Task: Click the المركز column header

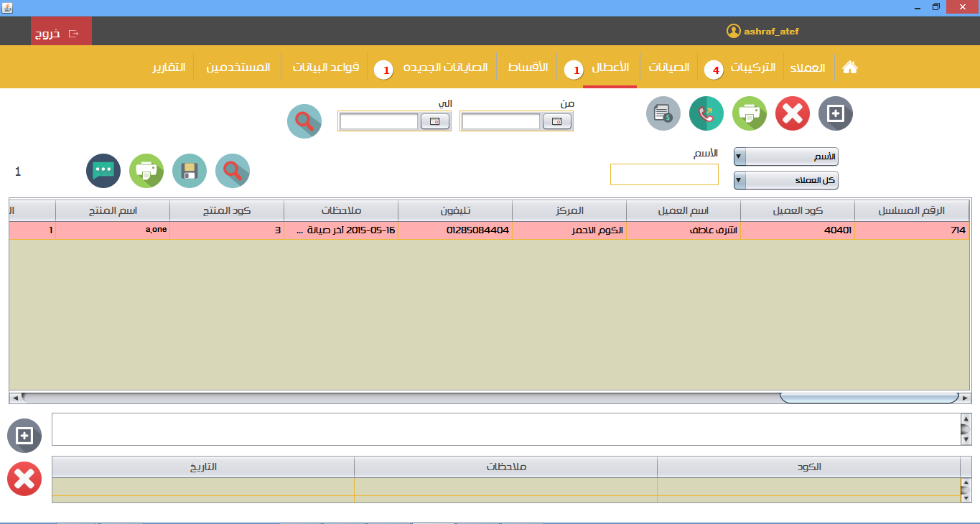Action: point(569,210)
